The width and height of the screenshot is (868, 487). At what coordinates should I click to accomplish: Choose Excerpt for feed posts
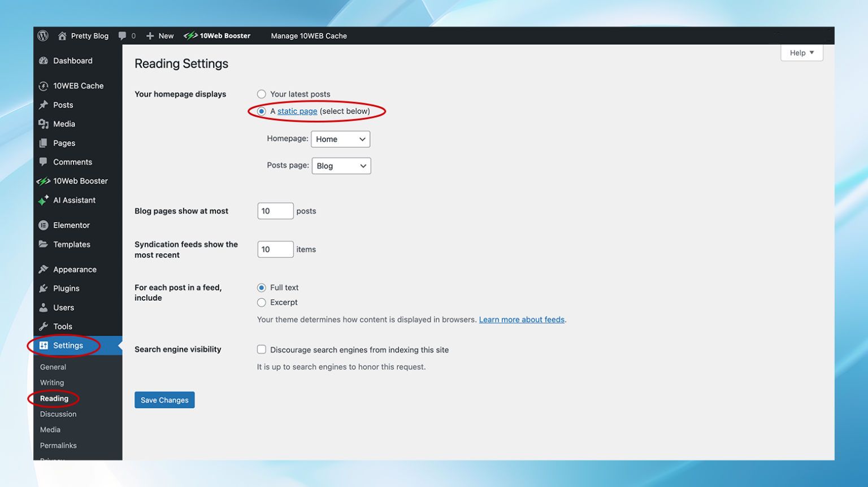(261, 302)
